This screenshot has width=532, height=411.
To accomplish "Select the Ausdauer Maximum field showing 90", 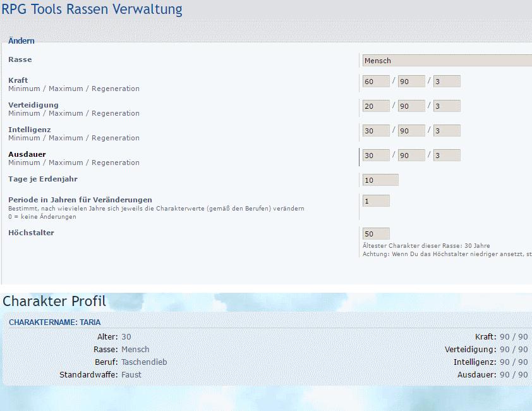I will coord(411,155).
